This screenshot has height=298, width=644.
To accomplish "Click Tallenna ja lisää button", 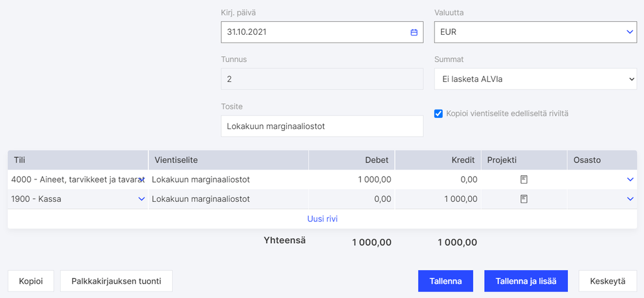I will [x=526, y=281].
